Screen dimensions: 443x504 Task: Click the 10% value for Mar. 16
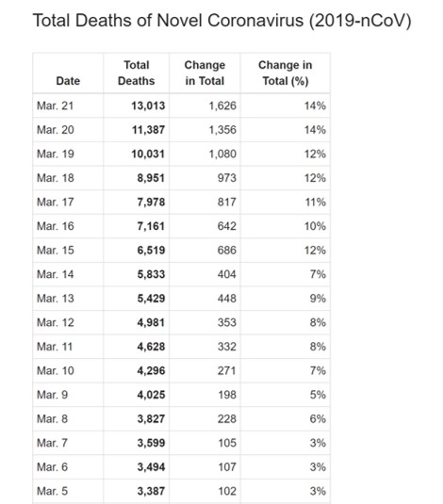click(x=315, y=226)
